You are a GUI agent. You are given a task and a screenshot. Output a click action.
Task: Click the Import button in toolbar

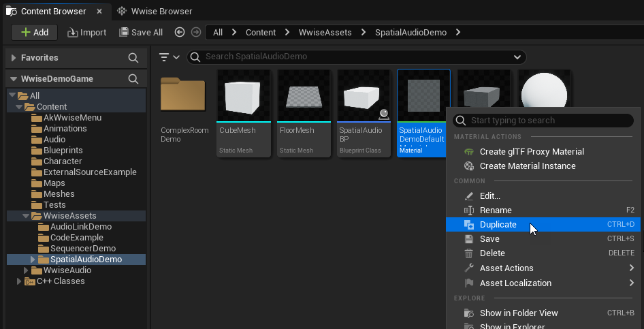tap(87, 32)
